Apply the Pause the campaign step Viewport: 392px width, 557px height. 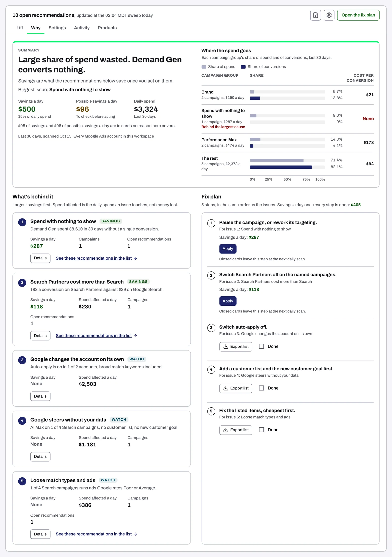pyautogui.click(x=228, y=249)
